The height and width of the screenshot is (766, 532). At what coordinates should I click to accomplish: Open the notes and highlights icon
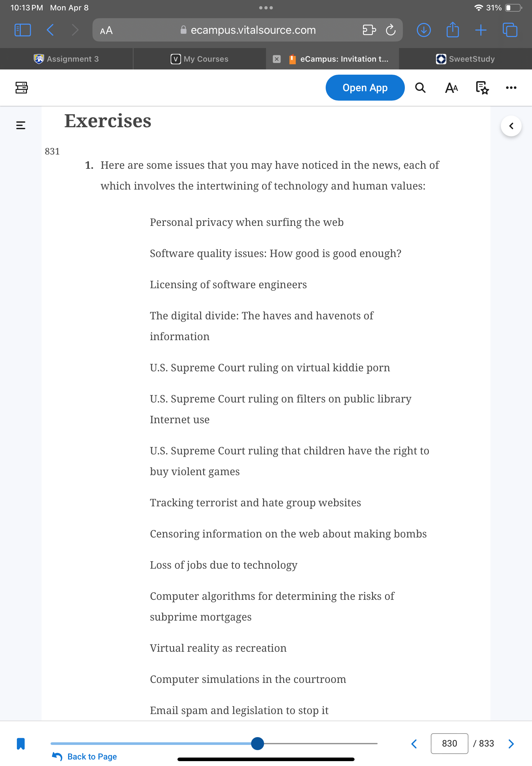(x=482, y=88)
